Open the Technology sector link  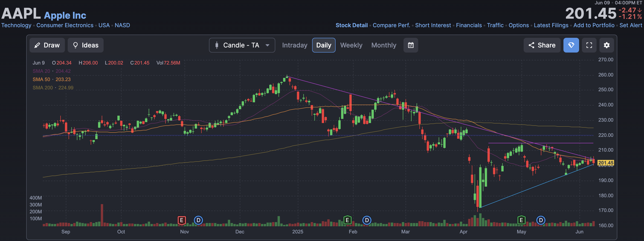(x=16, y=25)
